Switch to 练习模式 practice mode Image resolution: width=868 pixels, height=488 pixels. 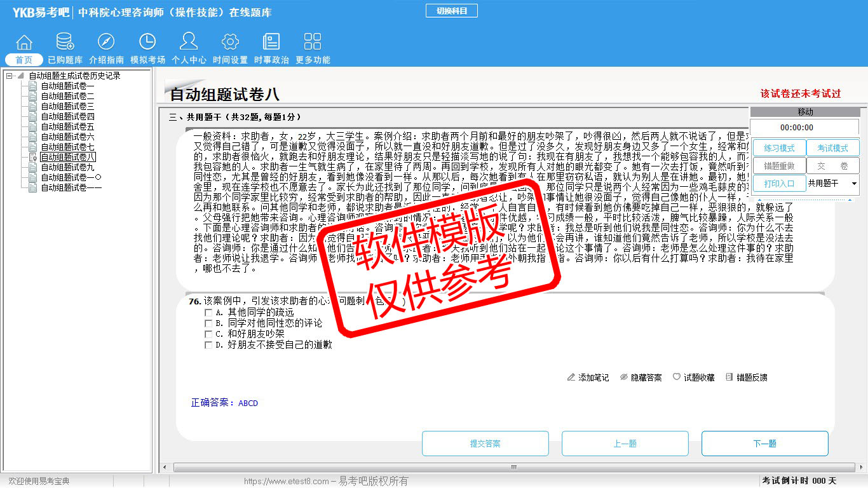pos(779,148)
